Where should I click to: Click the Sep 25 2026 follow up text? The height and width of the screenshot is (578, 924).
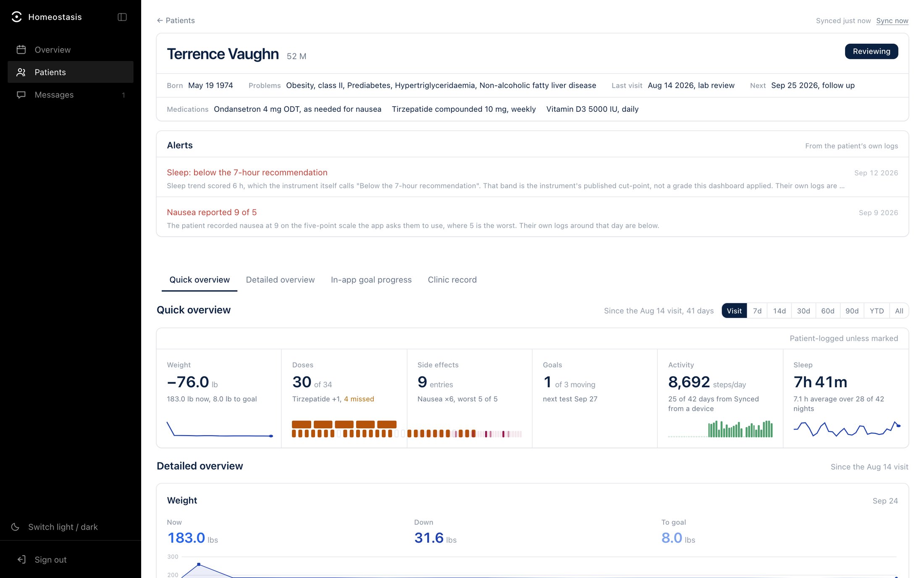click(813, 85)
